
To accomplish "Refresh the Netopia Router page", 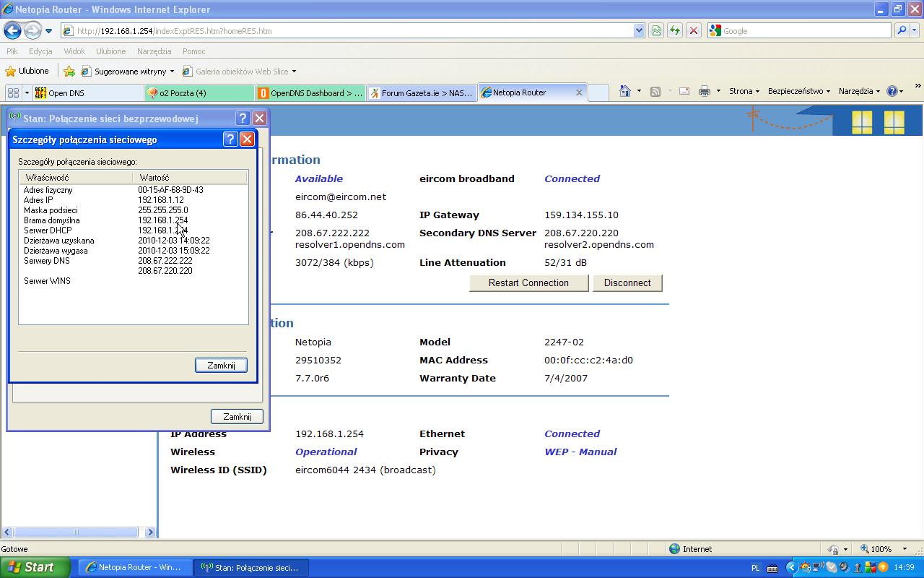I will point(675,31).
